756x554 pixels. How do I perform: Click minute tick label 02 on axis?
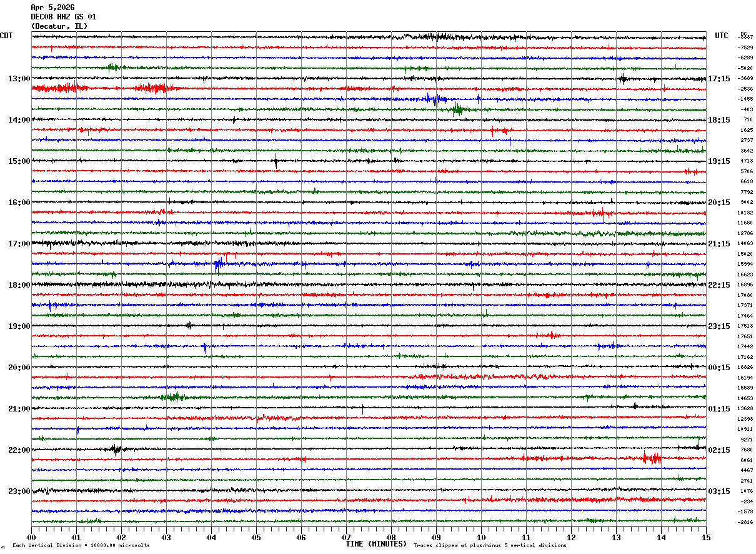click(x=121, y=537)
